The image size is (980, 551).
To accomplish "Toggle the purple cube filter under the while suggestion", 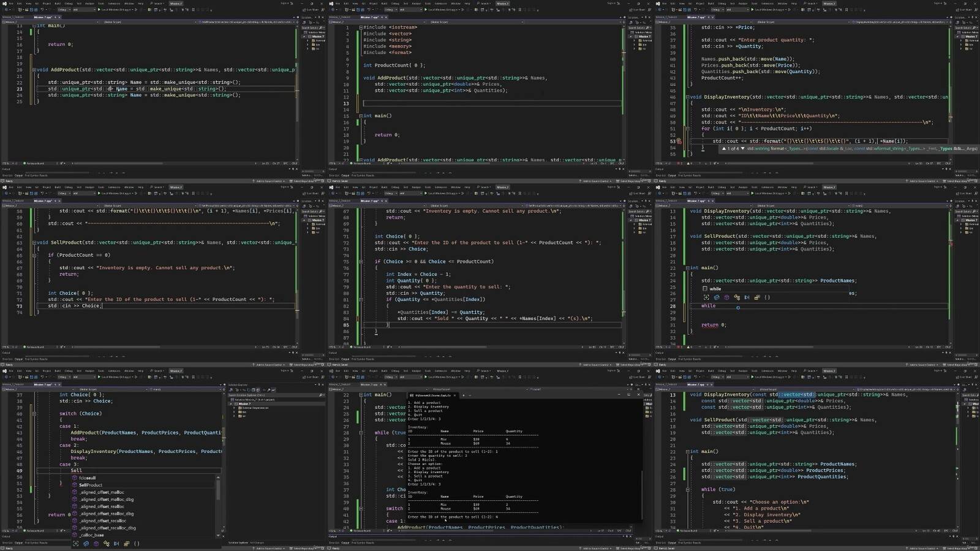I will coord(726,297).
